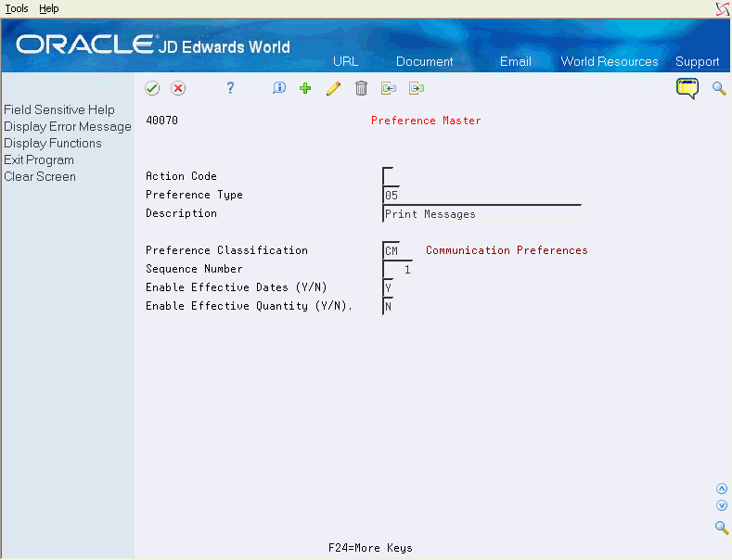Viewport: 732px width, 560px height.
Task: Click Clear Screen
Action: (40, 177)
